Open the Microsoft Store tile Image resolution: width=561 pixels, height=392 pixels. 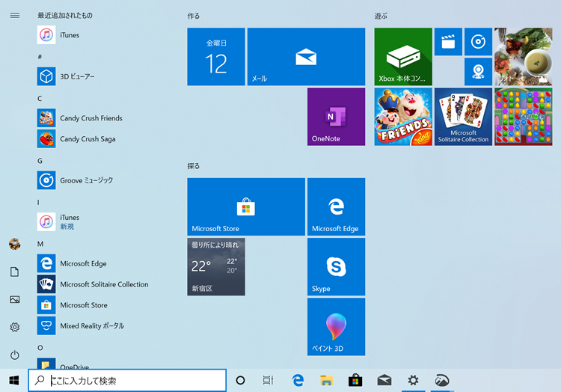click(246, 206)
